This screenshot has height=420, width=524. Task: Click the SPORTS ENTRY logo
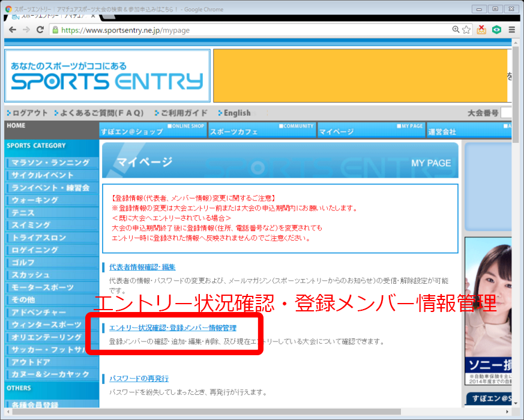(107, 76)
